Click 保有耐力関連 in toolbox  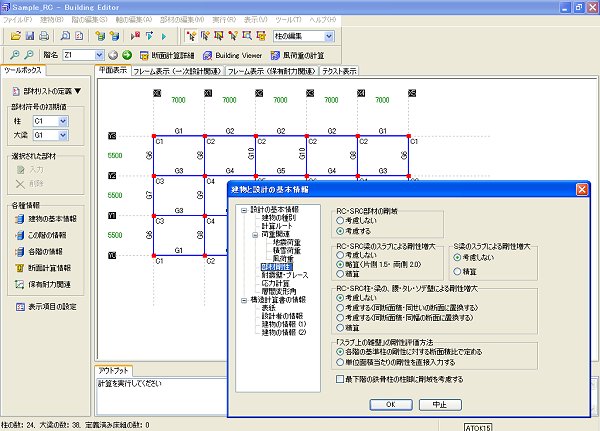pyautogui.click(x=43, y=284)
